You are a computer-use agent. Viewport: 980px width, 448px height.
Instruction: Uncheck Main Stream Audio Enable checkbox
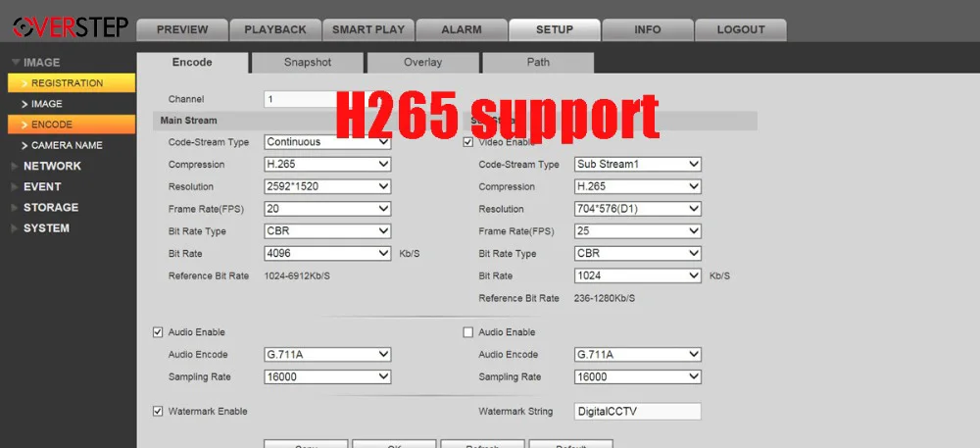(158, 331)
